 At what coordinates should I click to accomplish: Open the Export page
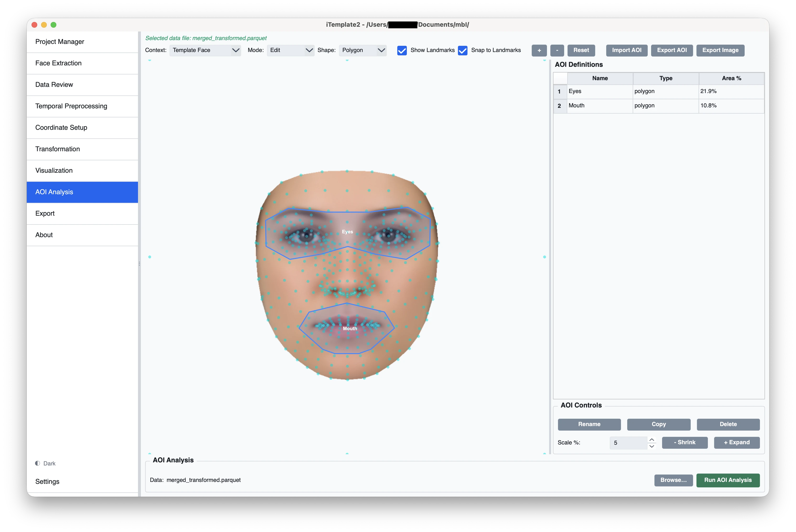(x=82, y=214)
